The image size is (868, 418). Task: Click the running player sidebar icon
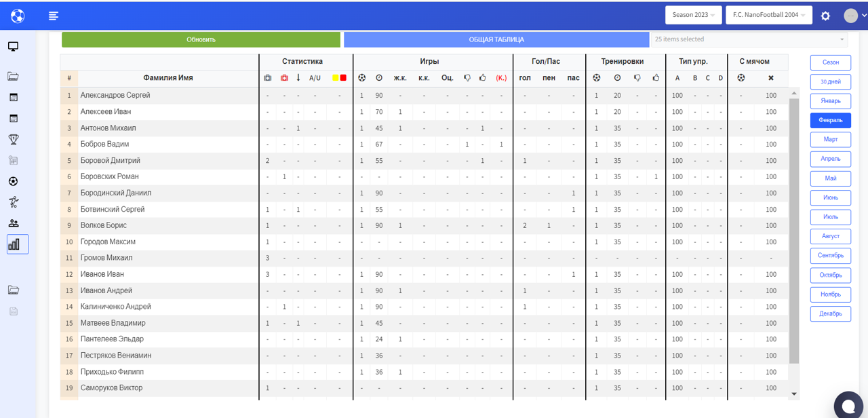(14, 202)
